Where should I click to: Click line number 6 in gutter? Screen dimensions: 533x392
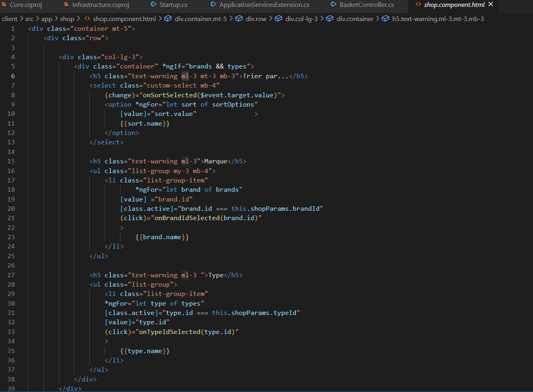tap(13, 76)
